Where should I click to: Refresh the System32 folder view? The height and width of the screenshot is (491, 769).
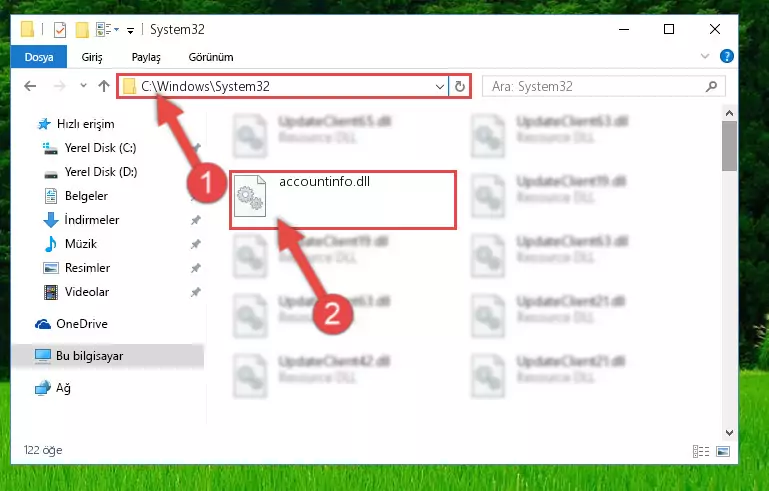tap(460, 87)
